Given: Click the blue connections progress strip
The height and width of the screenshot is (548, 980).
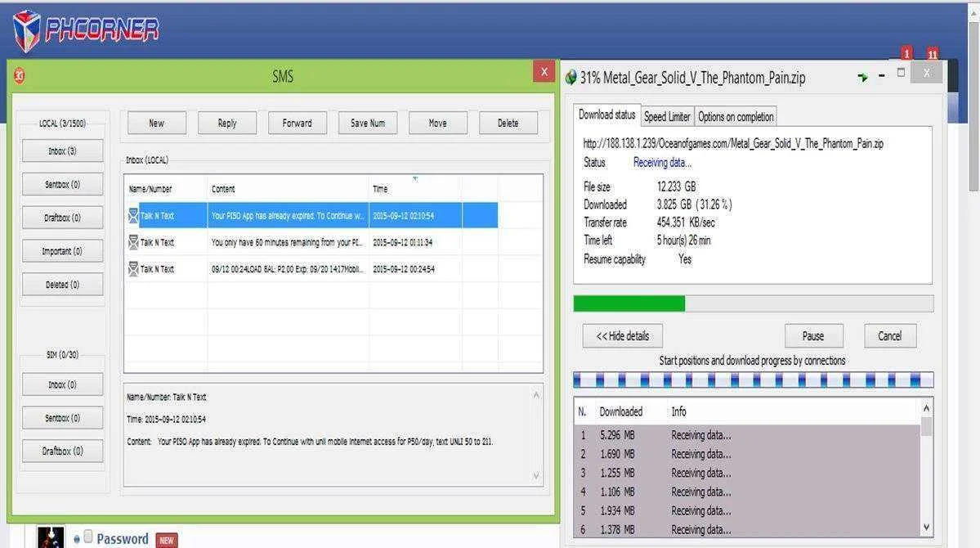Looking at the screenshot, I should [x=753, y=380].
